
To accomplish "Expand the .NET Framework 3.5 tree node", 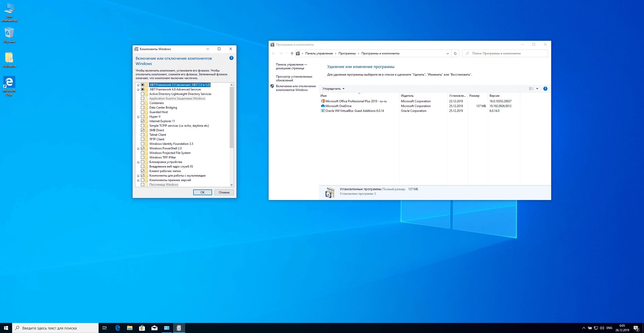I will pyautogui.click(x=138, y=85).
